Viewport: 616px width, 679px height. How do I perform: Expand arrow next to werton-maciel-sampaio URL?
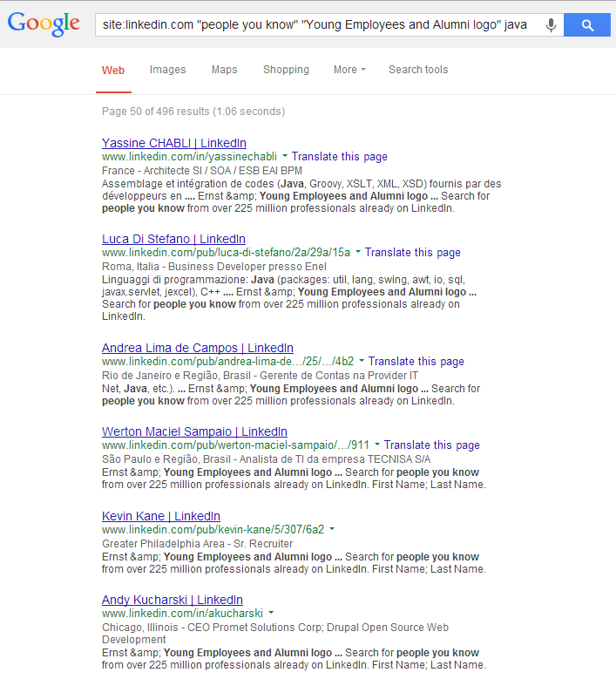coord(377,444)
